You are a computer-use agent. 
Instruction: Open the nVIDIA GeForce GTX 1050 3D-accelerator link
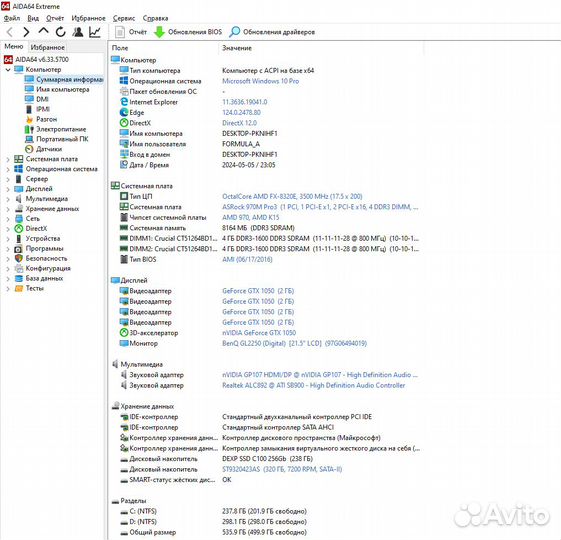click(x=259, y=333)
